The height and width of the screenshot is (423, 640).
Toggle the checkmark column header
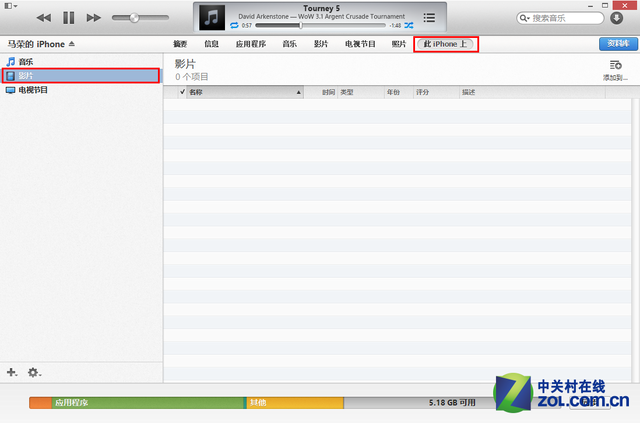(x=182, y=92)
